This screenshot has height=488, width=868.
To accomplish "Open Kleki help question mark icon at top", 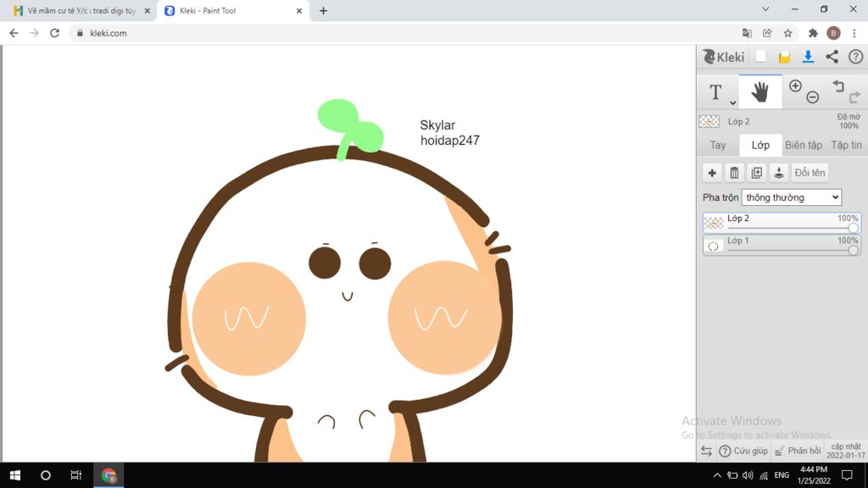I will (x=856, y=57).
